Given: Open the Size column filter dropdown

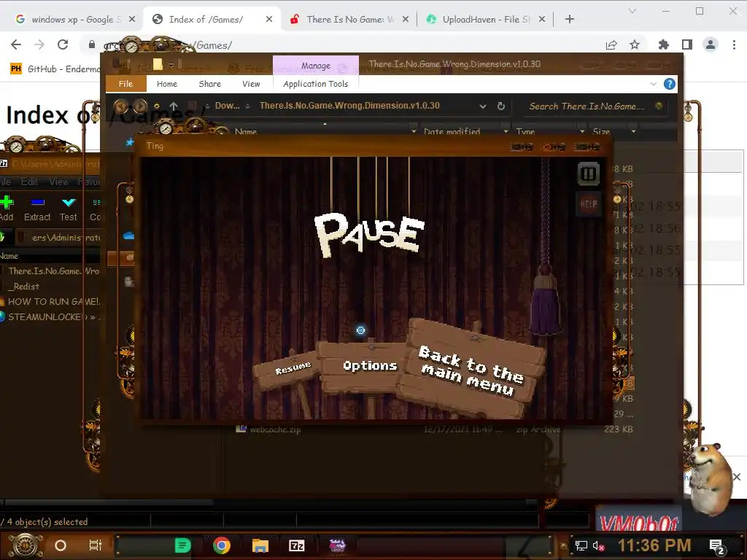Looking at the screenshot, I should click(x=633, y=131).
